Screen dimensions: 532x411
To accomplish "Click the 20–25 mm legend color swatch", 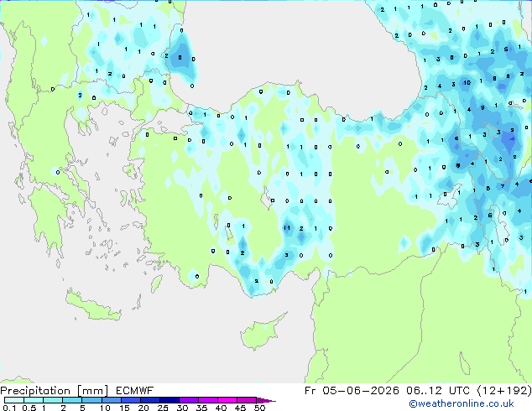I will 149,400.
